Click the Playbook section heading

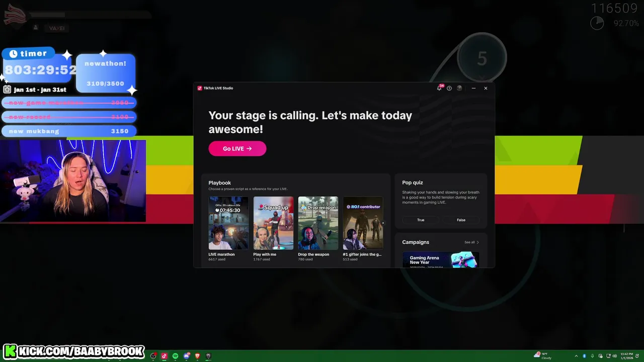point(220,183)
